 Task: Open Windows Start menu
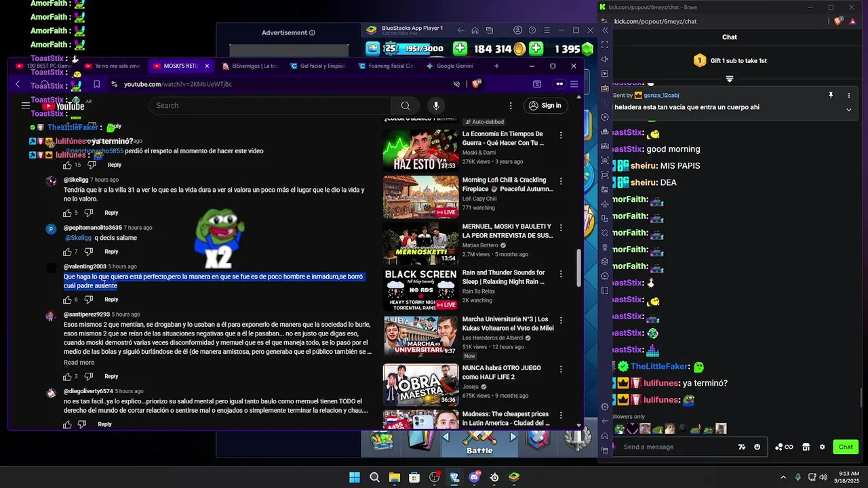point(355,477)
